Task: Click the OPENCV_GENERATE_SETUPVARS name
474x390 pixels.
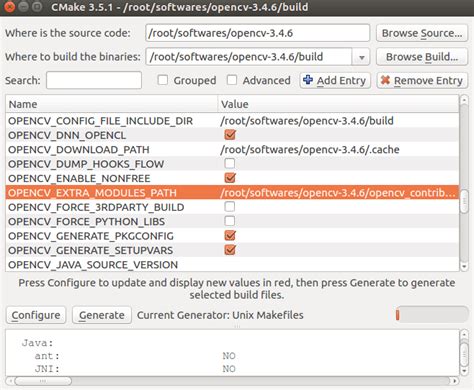Action: (90, 250)
